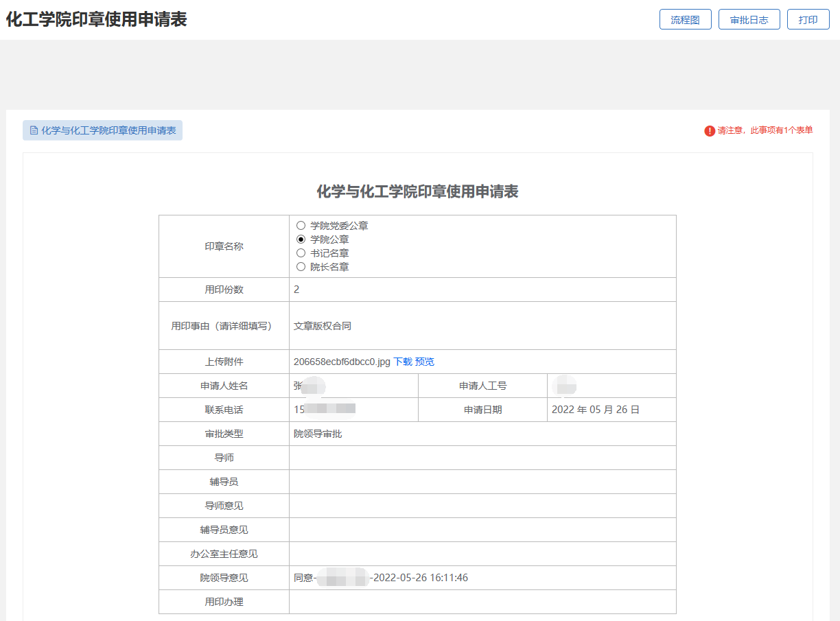Click the empty 导师 field
This screenshot has height=621, width=840.
click(x=482, y=458)
